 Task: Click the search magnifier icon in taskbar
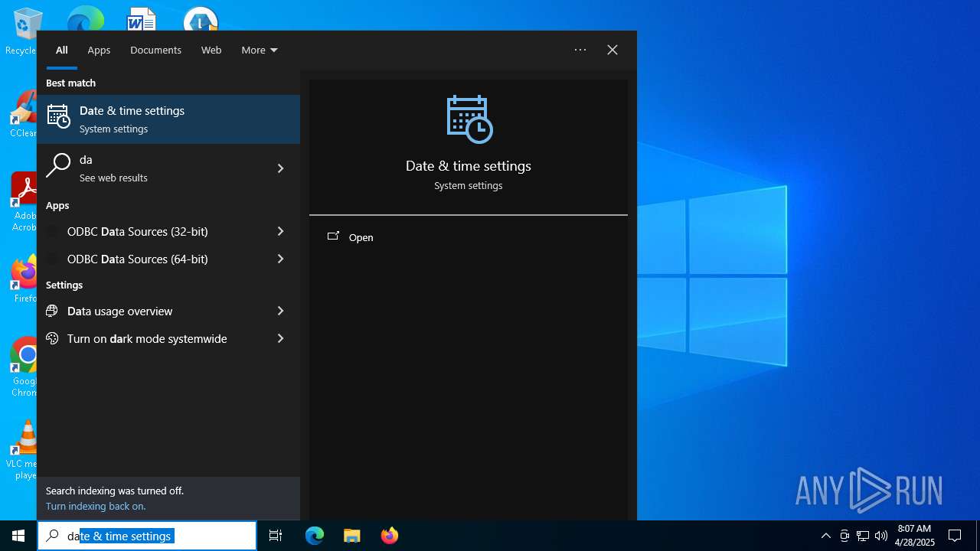tap(53, 536)
